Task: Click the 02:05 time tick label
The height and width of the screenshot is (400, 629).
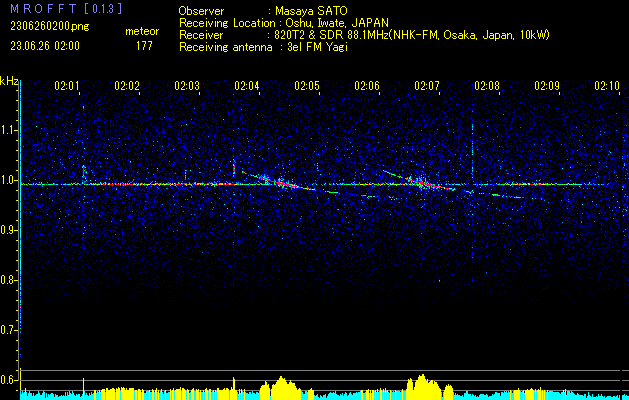Action: tap(307, 87)
